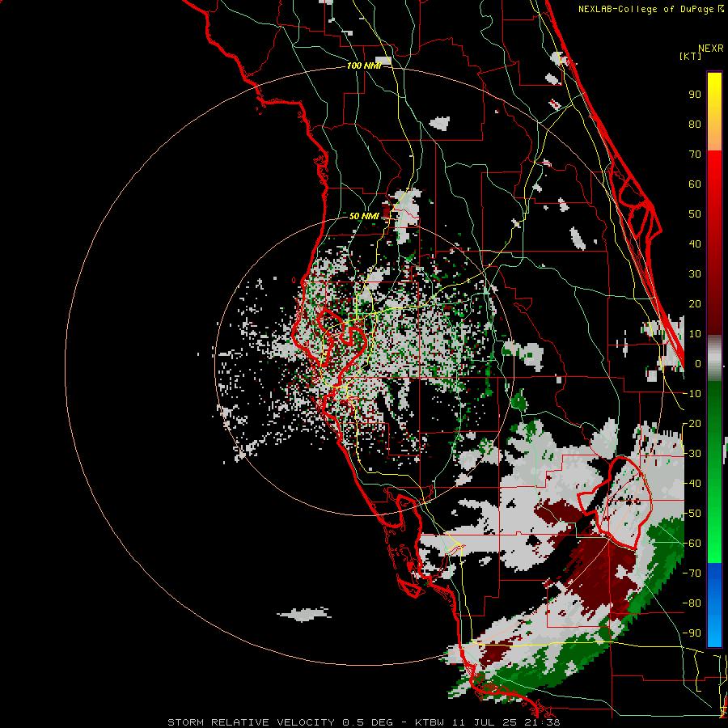Click the -60 value on the velocity scale

pyautogui.click(x=692, y=544)
